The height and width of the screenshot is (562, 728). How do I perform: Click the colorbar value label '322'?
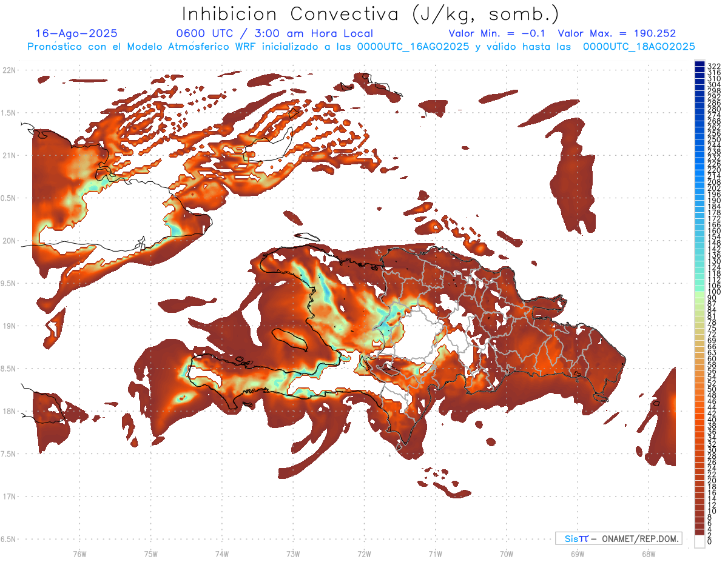coord(713,66)
